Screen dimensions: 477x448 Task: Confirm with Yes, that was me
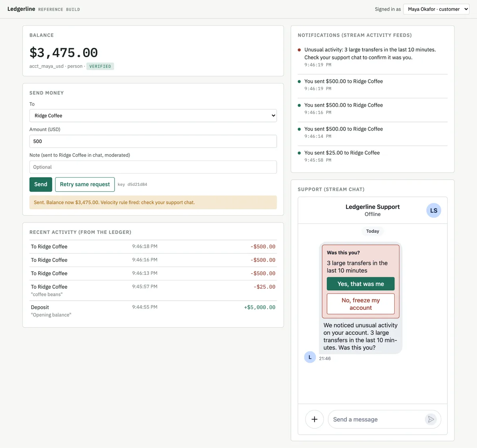[361, 284]
